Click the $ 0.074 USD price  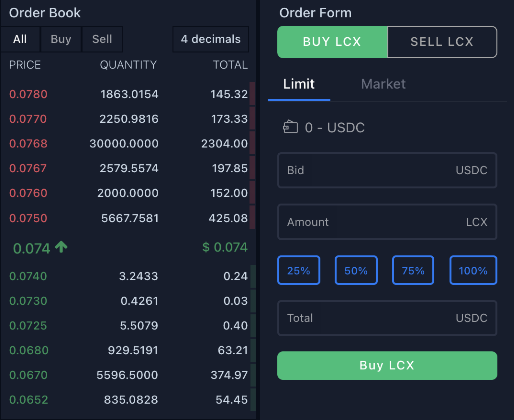(x=225, y=247)
